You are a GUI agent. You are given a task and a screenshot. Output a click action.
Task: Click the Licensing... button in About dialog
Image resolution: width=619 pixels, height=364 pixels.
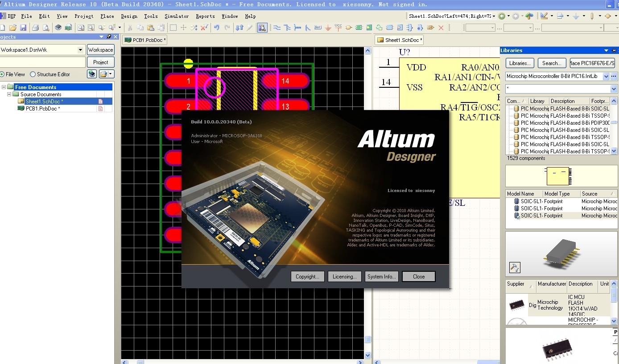[344, 277]
